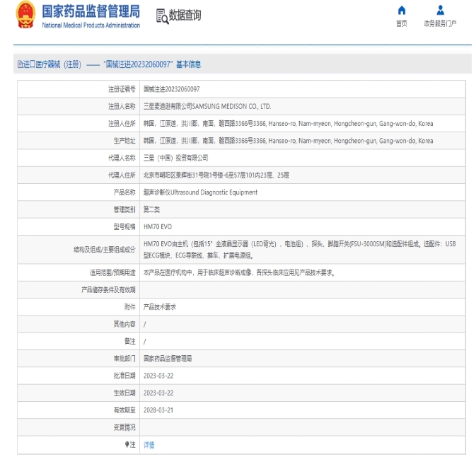This screenshot has height=457, width=476.
Task: Select 批准日期 value 2023-03-22
Action: pos(158,376)
